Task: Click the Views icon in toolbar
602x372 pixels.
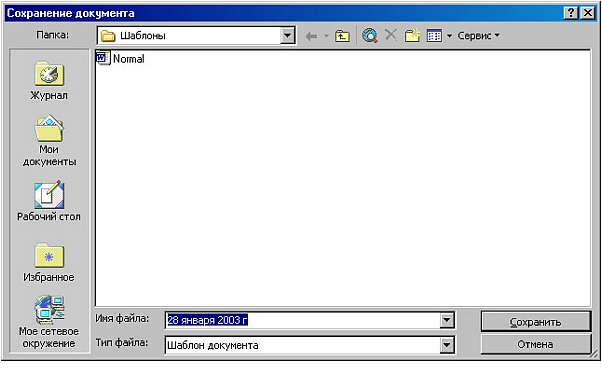Action: [434, 36]
